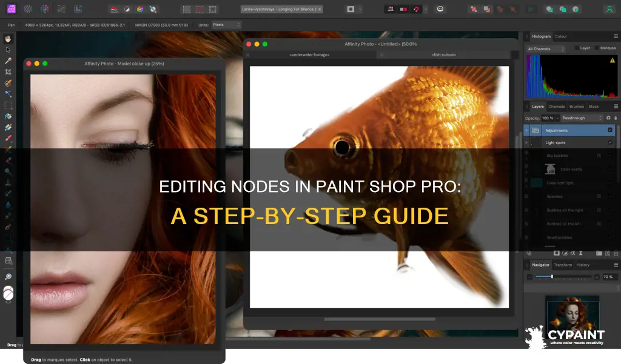Select the Selection Brush tool
621x364 pixels.
click(x=8, y=83)
